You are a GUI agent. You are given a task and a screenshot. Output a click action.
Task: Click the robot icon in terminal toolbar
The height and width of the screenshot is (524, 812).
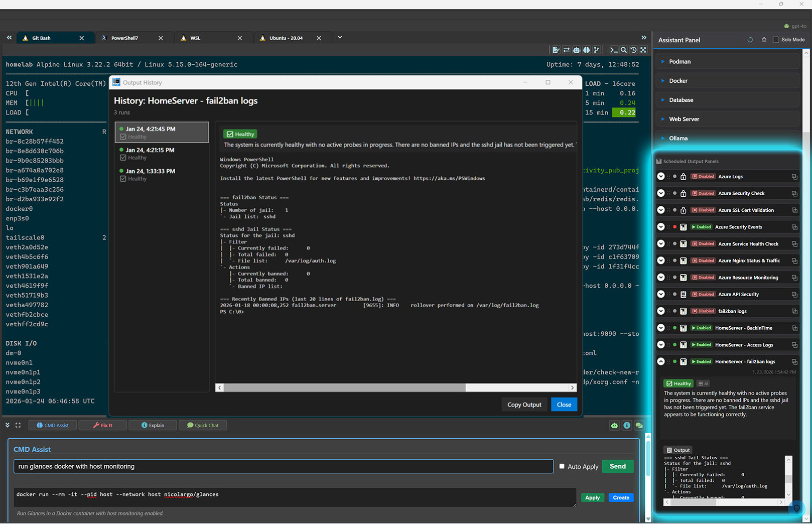(576, 50)
